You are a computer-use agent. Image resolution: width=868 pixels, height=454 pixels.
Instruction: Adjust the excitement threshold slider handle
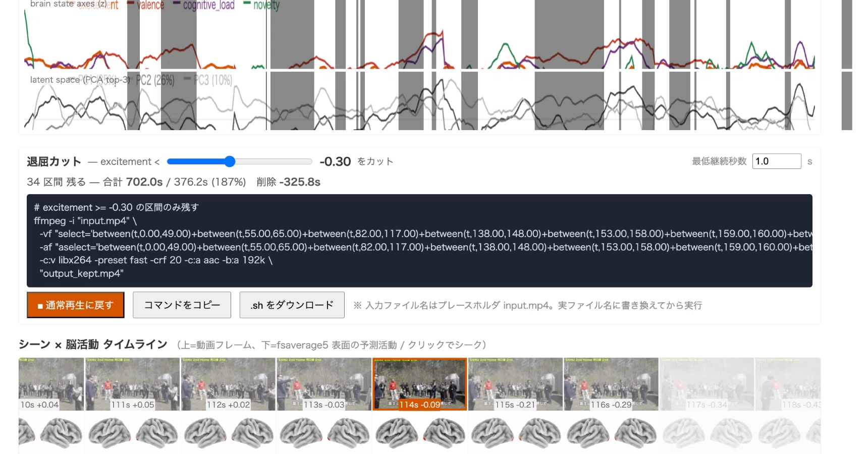click(230, 161)
